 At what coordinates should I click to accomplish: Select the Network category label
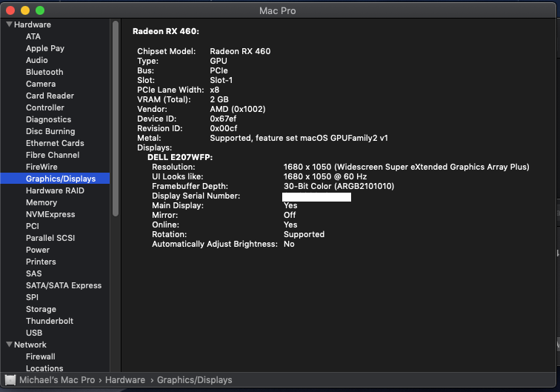tap(30, 345)
